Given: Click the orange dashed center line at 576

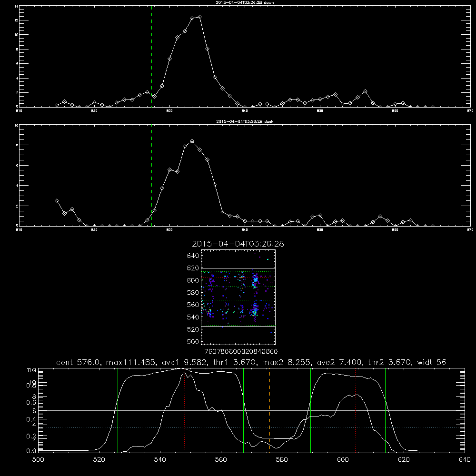Looking at the screenshot, I should coord(269,410).
